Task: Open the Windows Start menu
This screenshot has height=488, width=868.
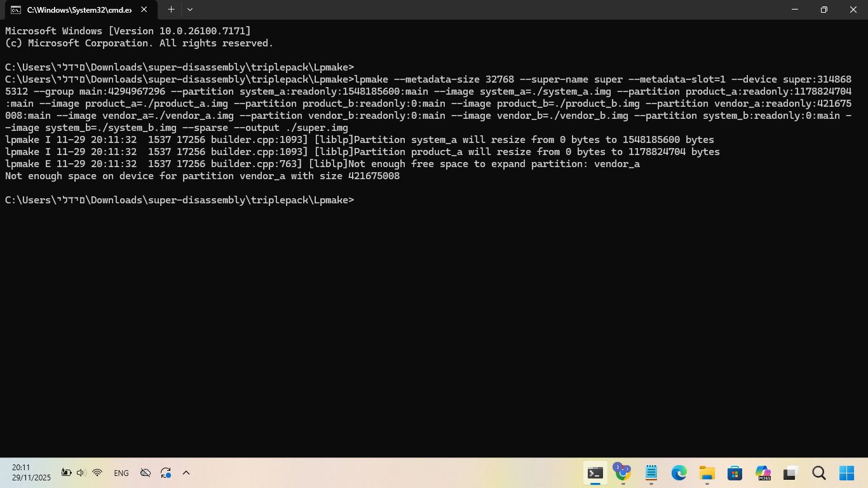Action: point(847,473)
